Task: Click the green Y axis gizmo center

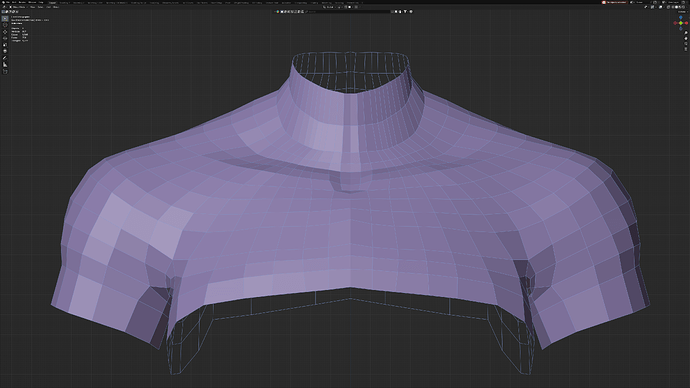Action: pyautogui.click(x=681, y=23)
